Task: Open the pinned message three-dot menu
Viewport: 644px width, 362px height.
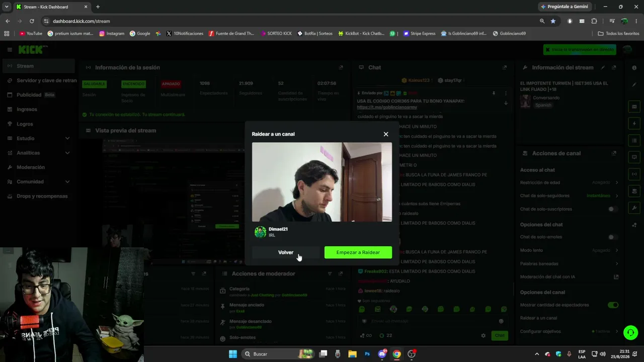Action: 506,93
